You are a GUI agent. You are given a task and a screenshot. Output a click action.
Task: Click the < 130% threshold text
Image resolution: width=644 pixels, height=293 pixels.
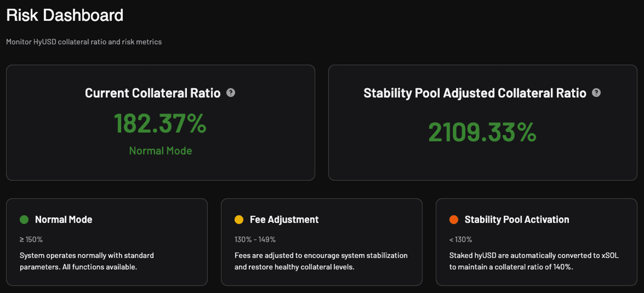point(460,239)
